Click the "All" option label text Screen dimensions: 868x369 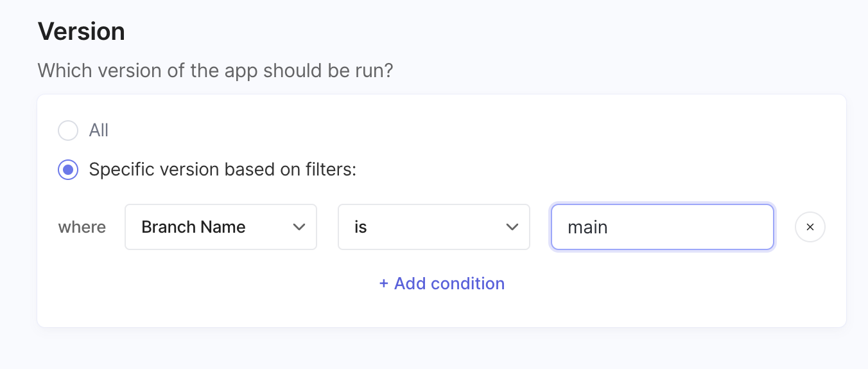[x=99, y=130]
